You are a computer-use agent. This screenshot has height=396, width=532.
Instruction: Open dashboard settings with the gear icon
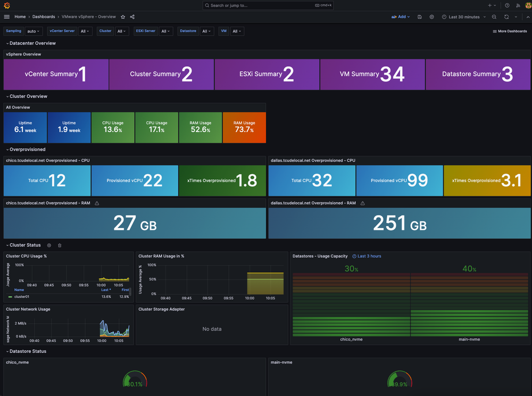point(431,16)
